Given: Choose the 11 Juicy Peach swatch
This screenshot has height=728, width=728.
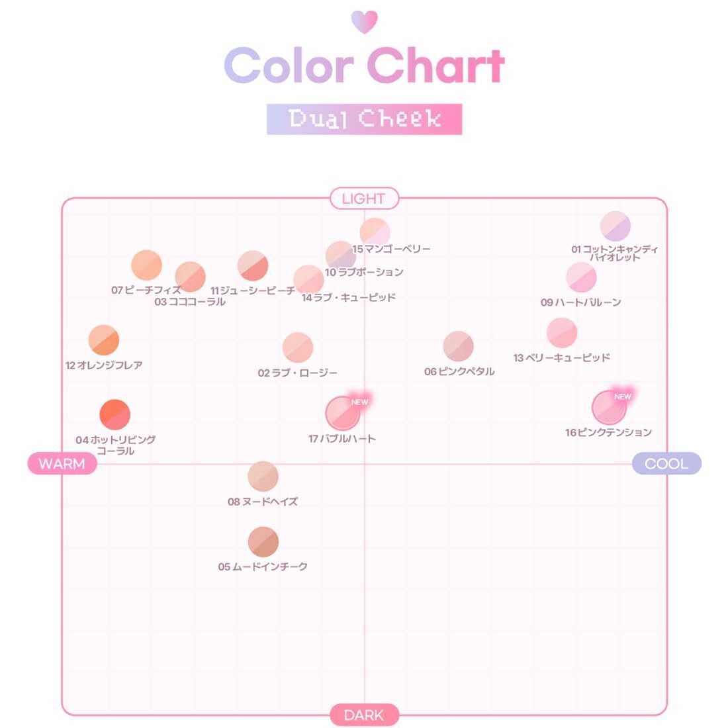Looking at the screenshot, I should 253,266.
